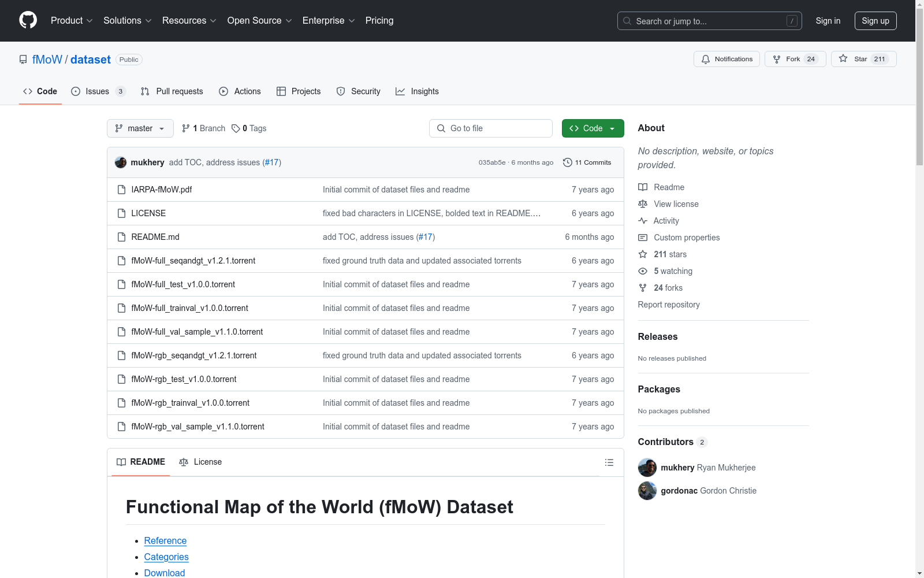Click fork icon beside 24 forks
924x578 pixels.
(643, 288)
